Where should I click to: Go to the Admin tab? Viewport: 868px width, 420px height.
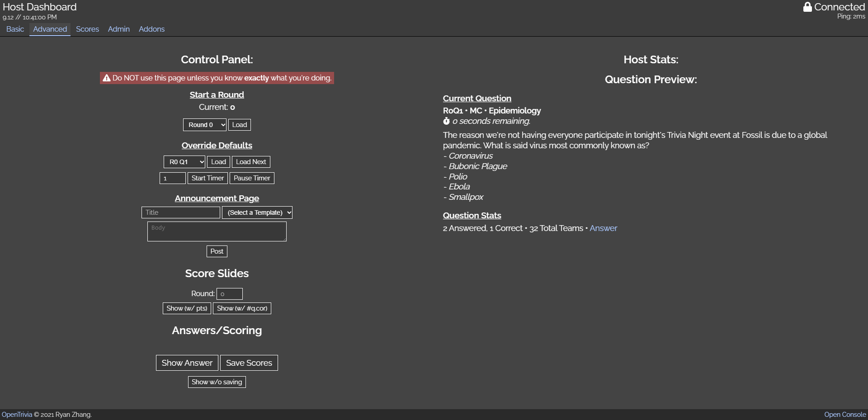(118, 29)
